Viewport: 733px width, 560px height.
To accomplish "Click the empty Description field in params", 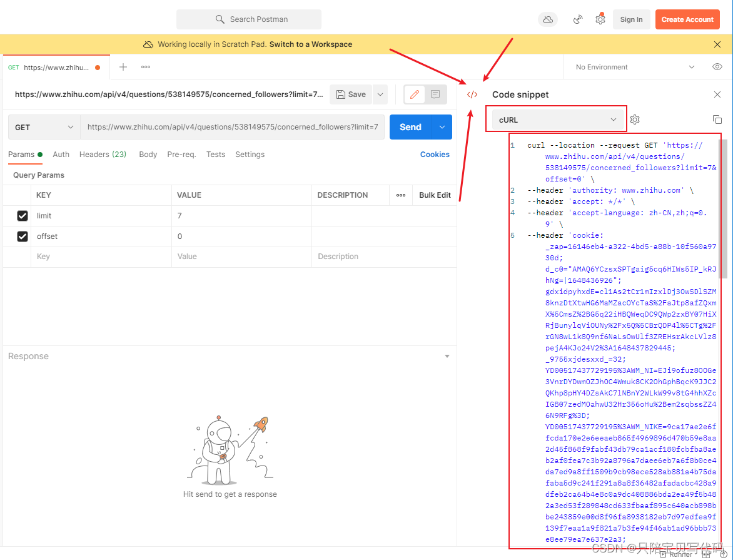I will point(384,257).
